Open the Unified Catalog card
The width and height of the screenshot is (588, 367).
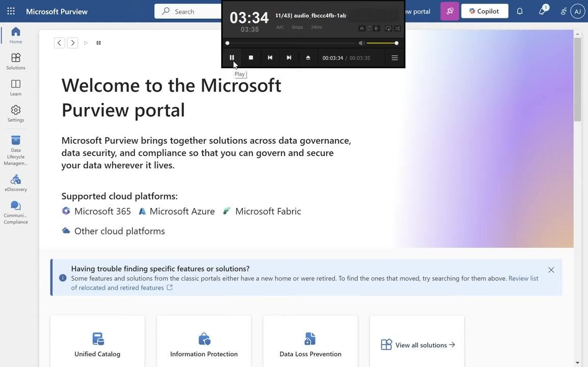tap(97, 341)
